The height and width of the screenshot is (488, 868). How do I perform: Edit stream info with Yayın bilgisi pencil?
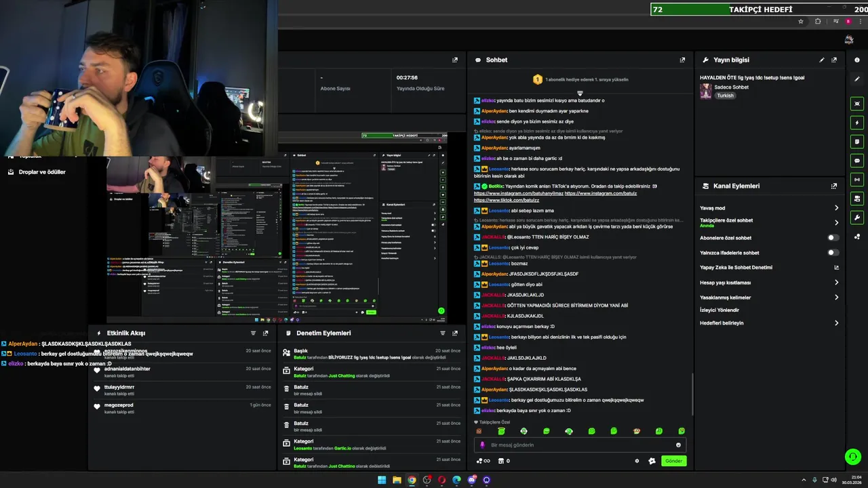pos(822,60)
